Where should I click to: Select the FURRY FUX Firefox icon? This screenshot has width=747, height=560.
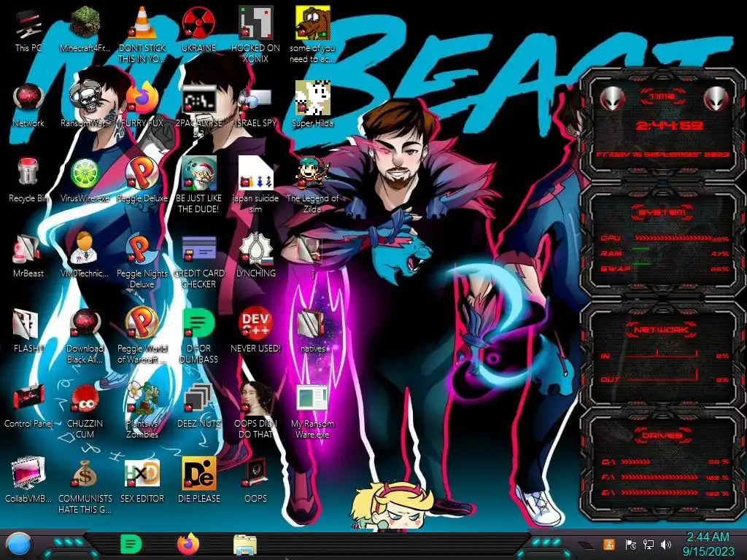click(142, 98)
